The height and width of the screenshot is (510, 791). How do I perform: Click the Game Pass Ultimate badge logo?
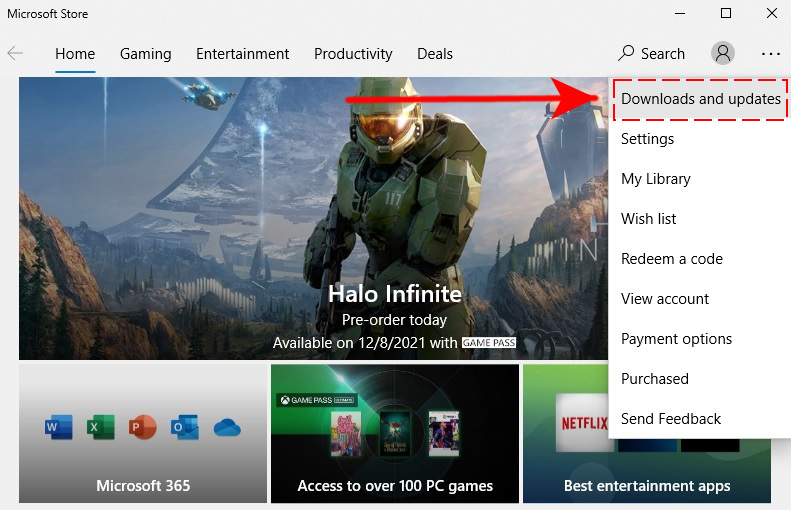click(x=317, y=400)
